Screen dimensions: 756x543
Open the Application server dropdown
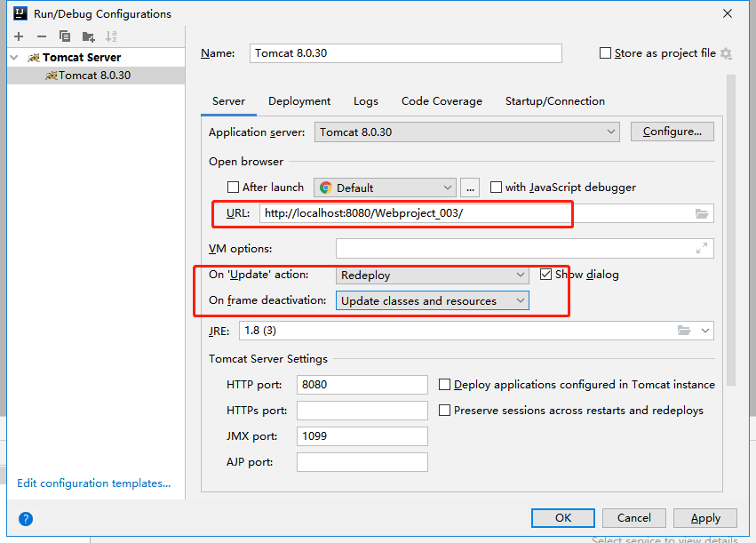(x=467, y=132)
